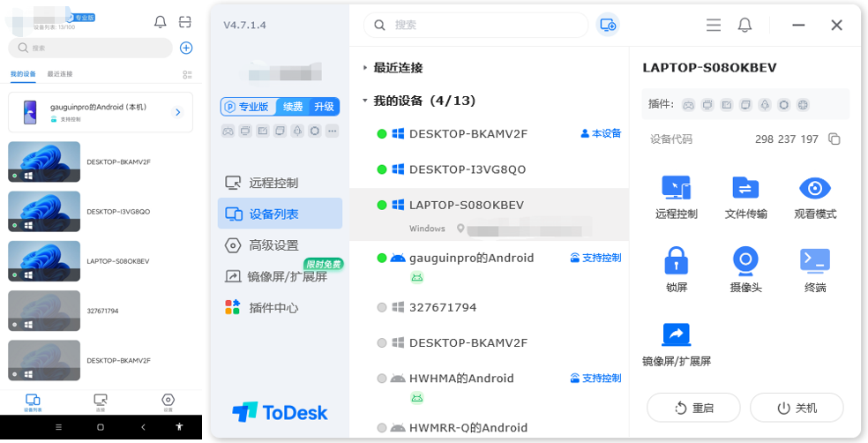Expand the 最近连接 group in desktop list
Screen dimensions: 868x443
(x=365, y=68)
